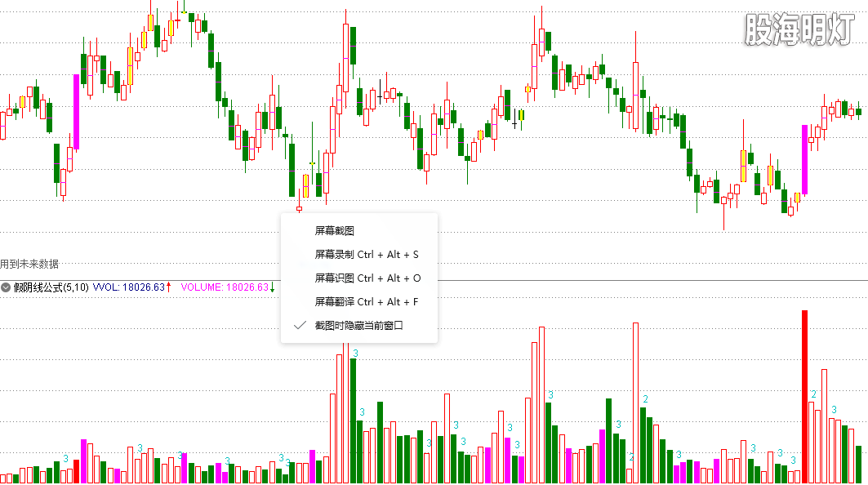Toggle 截图时隐藏当前窗口 option
This screenshot has width=868, height=485.
coord(358,326)
